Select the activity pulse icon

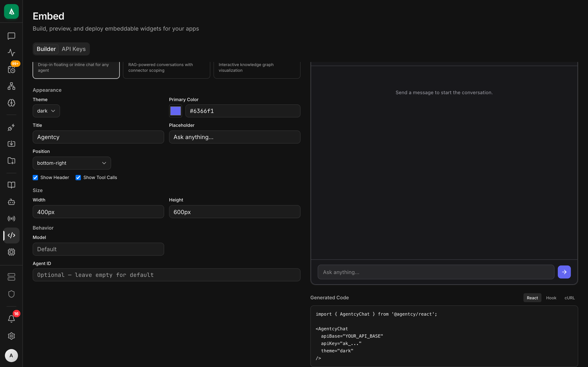11,52
